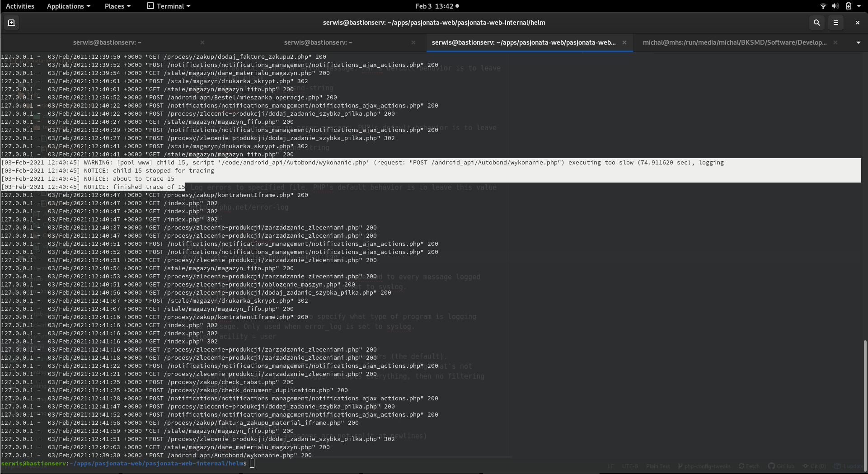Click the faktura_zakupu_material_iframe.php log line
The width and height of the screenshot is (868, 474).
coord(180,423)
